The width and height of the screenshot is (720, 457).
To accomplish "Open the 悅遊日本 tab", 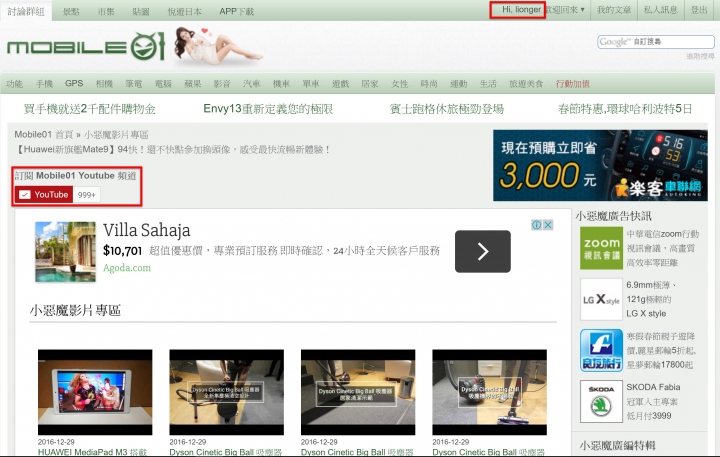I will 185,11.
